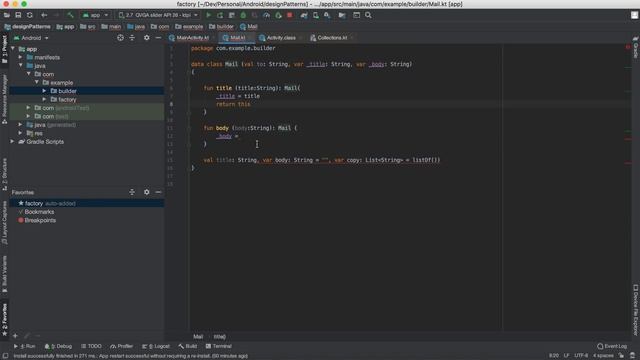
Task: Click the Open file toolbar icon
Action: (7, 15)
